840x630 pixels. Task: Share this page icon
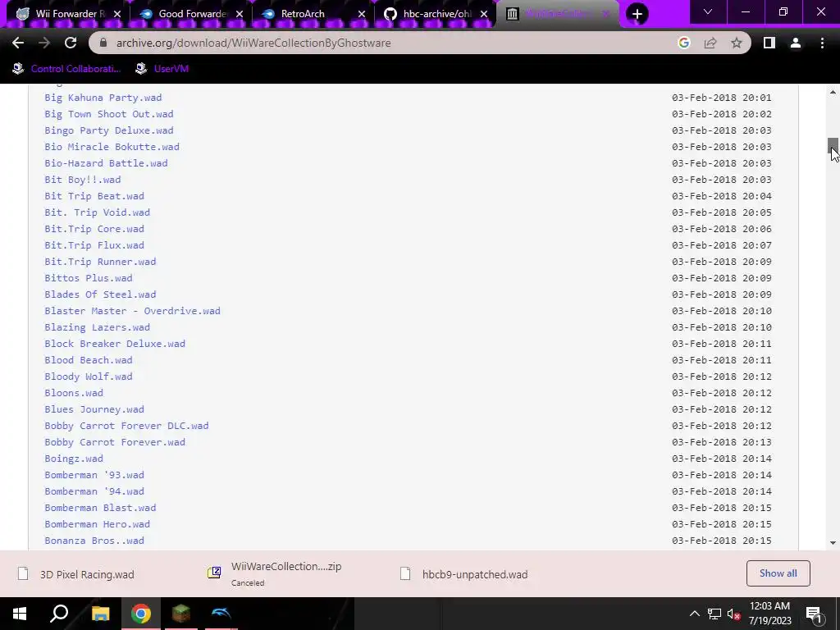pos(710,43)
